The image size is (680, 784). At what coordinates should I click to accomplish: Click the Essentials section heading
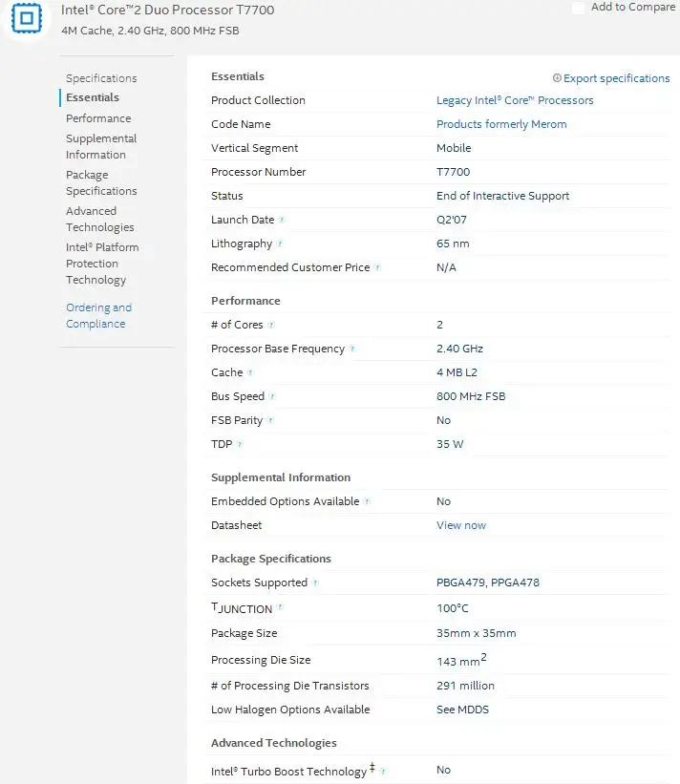tap(238, 76)
